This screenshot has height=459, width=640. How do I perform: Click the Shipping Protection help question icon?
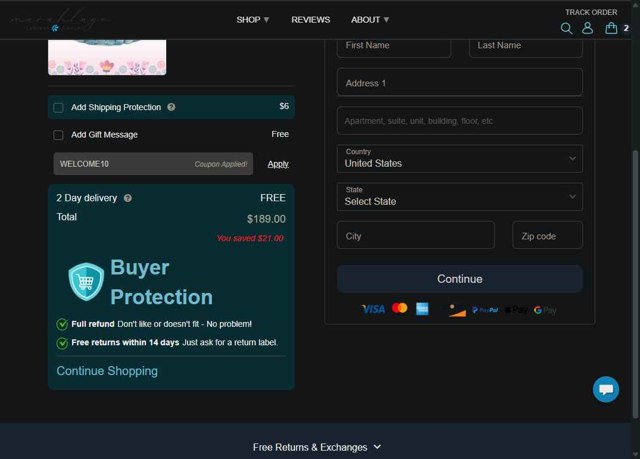click(171, 107)
